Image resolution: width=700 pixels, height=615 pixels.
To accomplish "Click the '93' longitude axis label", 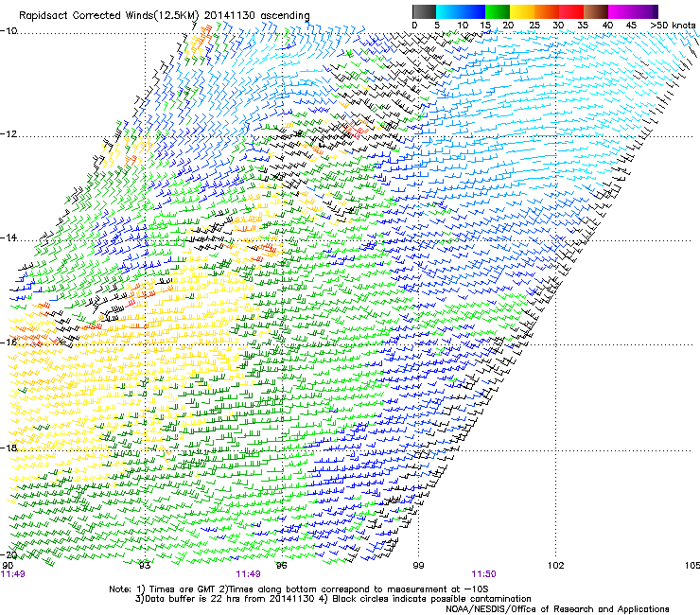I will 145,566.
